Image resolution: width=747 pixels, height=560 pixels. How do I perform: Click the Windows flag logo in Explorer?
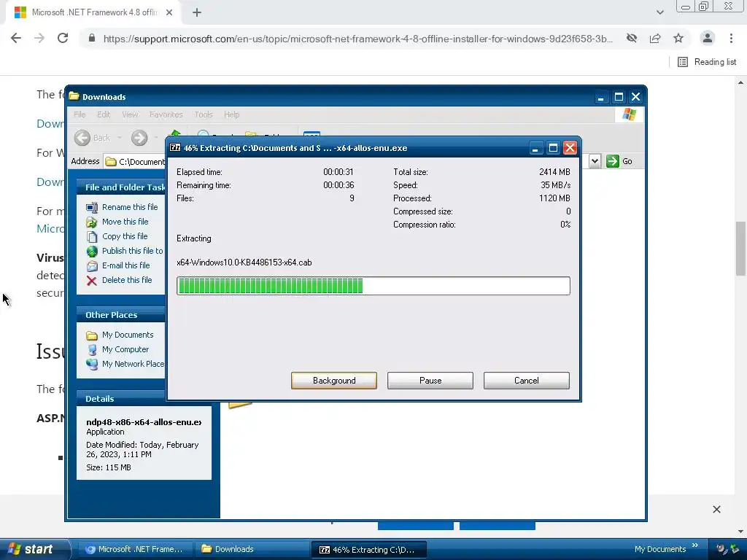pyautogui.click(x=630, y=114)
